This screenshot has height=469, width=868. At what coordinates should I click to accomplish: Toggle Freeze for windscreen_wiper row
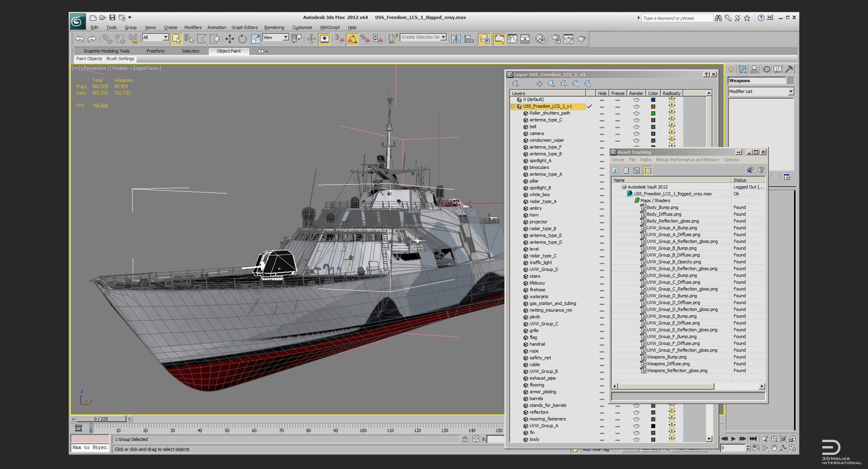pyautogui.click(x=618, y=141)
